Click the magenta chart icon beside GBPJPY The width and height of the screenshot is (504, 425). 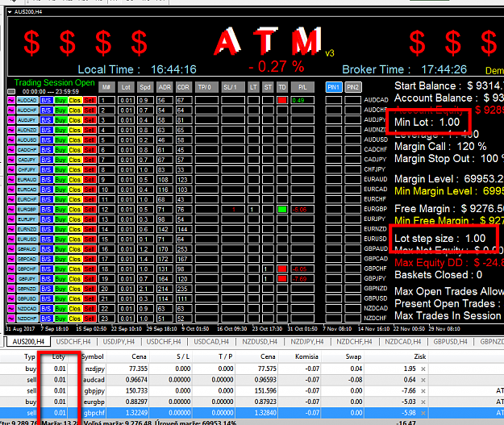tap(11, 279)
